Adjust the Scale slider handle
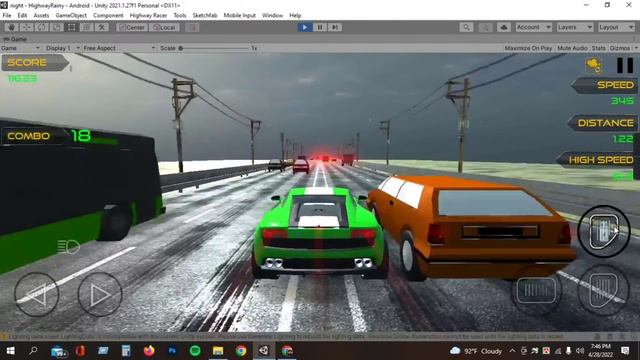 (180, 48)
